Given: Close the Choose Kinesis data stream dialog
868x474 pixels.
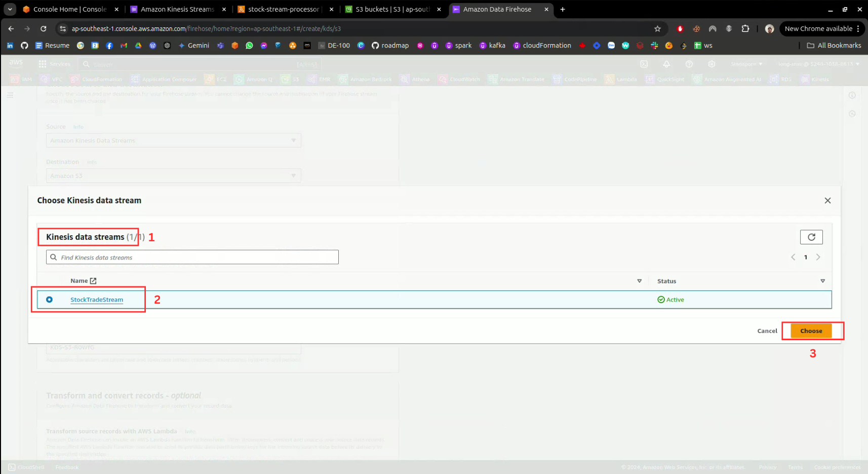Looking at the screenshot, I should point(827,201).
